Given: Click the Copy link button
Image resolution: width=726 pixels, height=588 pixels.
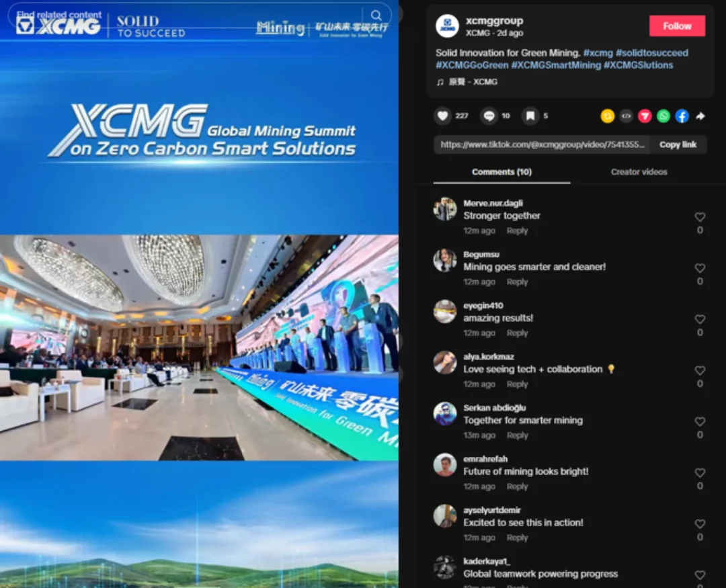Looking at the screenshot, I should coord(678,144).
